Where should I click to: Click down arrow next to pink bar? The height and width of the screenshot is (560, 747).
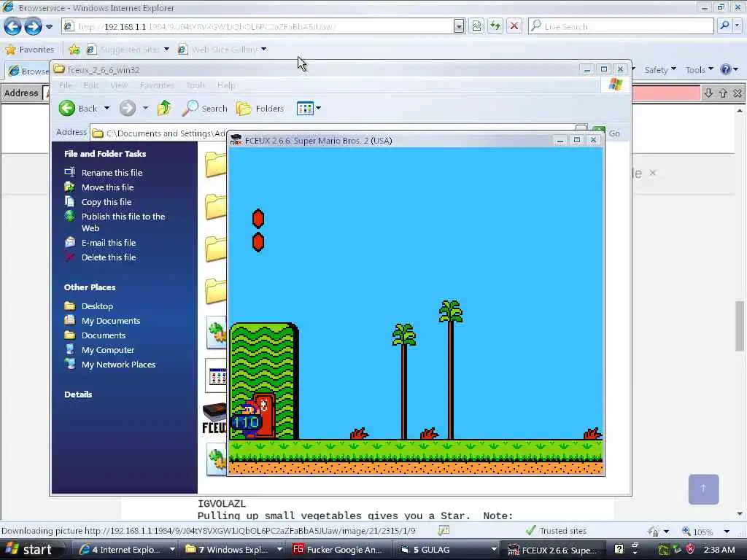pyautogui.click(x=708, y=93)
